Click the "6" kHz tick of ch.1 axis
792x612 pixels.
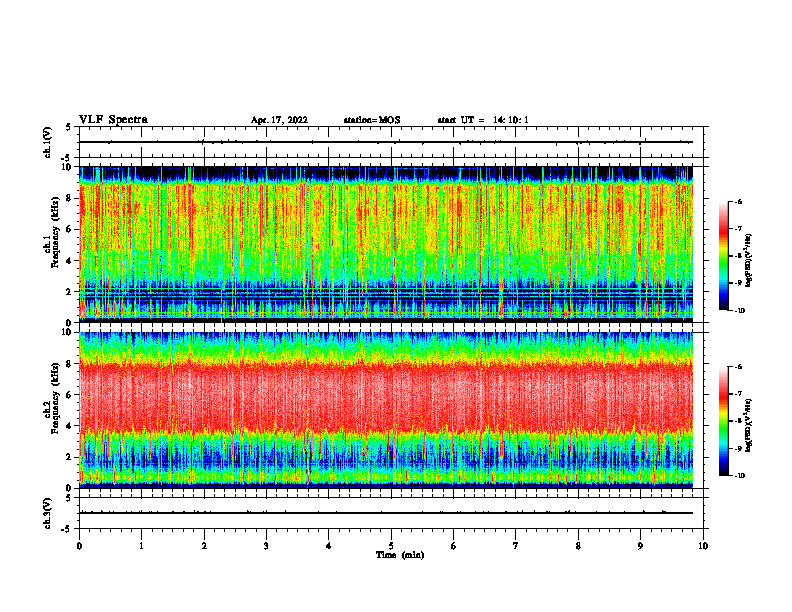pos(69,229)
